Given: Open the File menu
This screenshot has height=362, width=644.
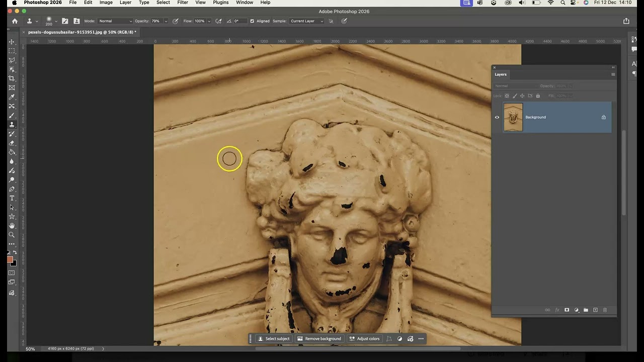Looking at the screenshot, I should click(73, 3).
